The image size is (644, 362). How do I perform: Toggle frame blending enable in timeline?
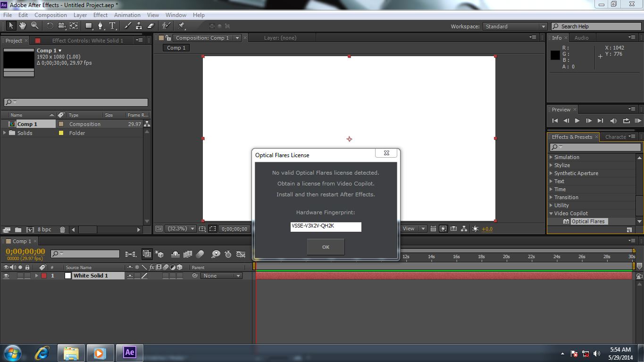coord(188,254)
